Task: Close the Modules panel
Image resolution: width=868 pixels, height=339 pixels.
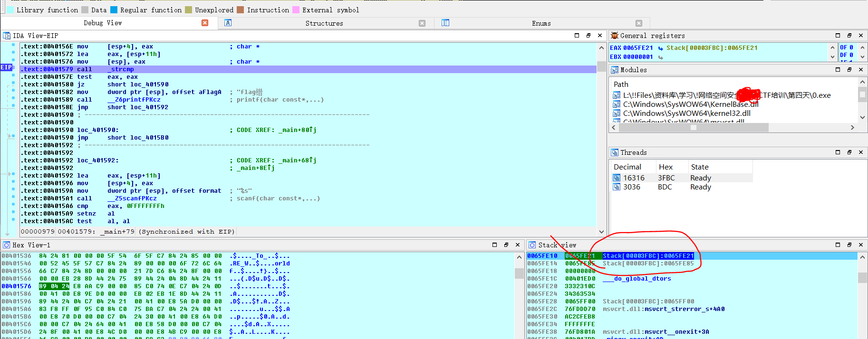Action: coord(861,70)
